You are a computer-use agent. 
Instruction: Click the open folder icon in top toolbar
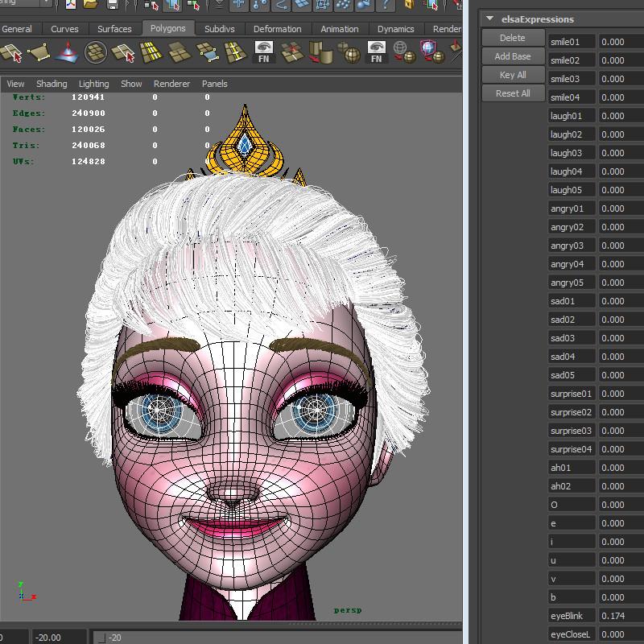click(x=90, y=5)
